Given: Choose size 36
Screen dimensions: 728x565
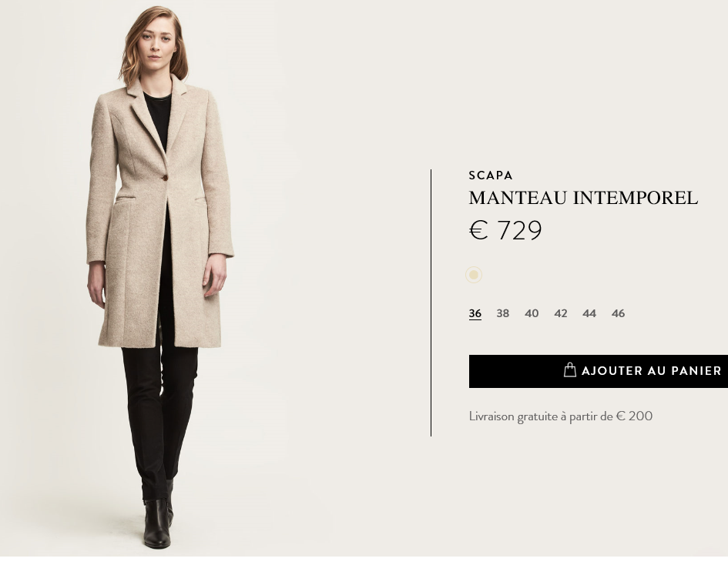Looking at the screenshot, I should tap(475, 313).
